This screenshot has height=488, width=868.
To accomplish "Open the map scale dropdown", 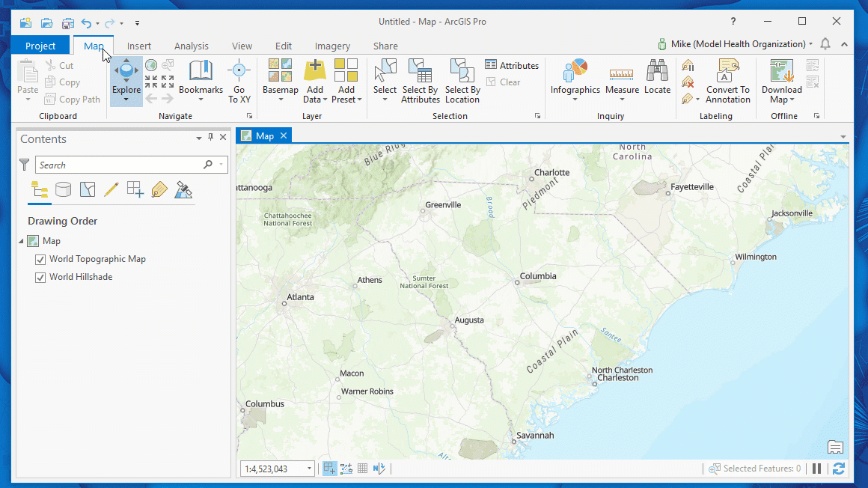I will coord(309,469).
